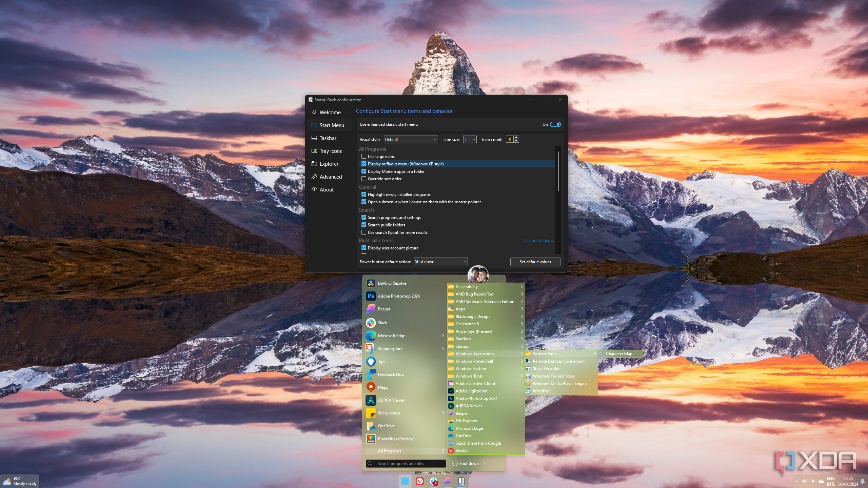The image size is (868, 488).
Task: Open the Custom folders link
Action: pyautogui.click(x=538, y=241)
